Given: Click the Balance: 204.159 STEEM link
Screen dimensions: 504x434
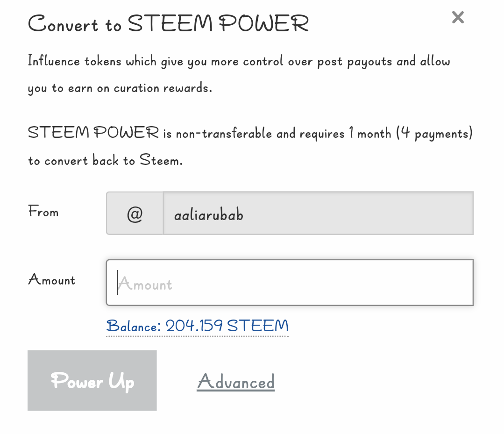Looking at the screenshot, I should [197, 326].
